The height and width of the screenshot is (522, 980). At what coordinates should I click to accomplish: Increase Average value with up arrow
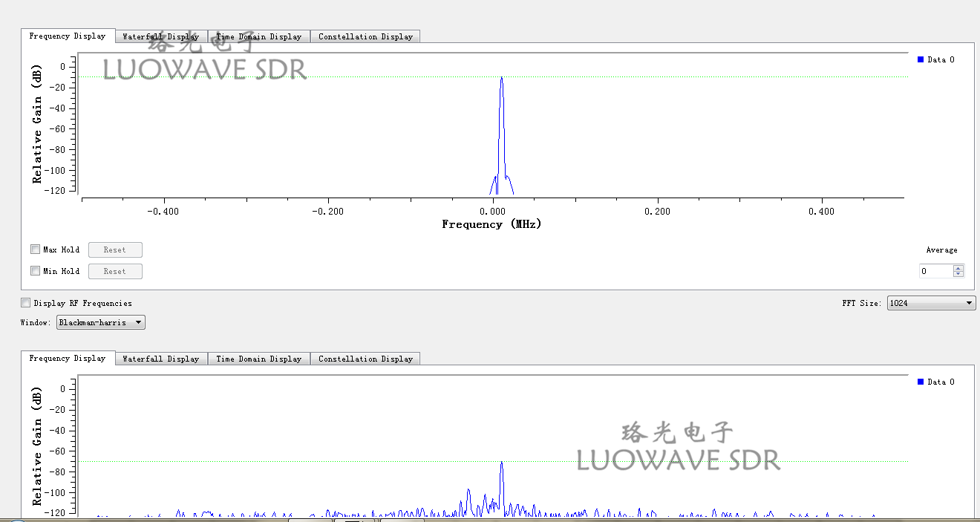(958, 268)
